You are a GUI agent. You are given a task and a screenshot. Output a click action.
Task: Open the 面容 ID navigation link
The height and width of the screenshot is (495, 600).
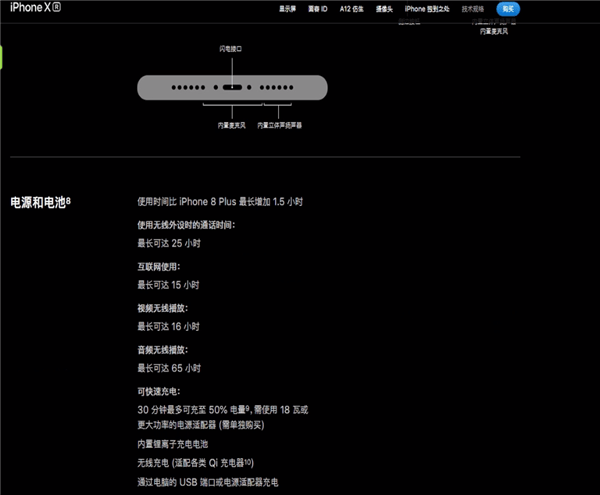[x=318, y=9]
